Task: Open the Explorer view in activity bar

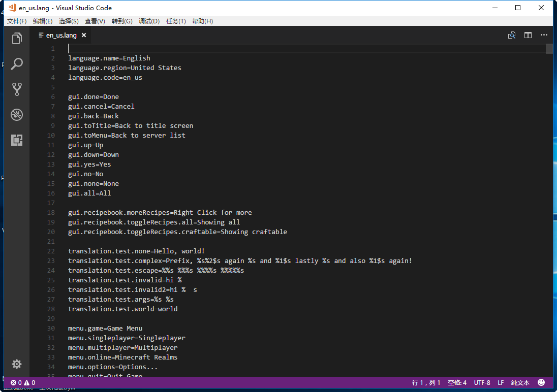Action: pyautogui.click(x=17, y=39)
